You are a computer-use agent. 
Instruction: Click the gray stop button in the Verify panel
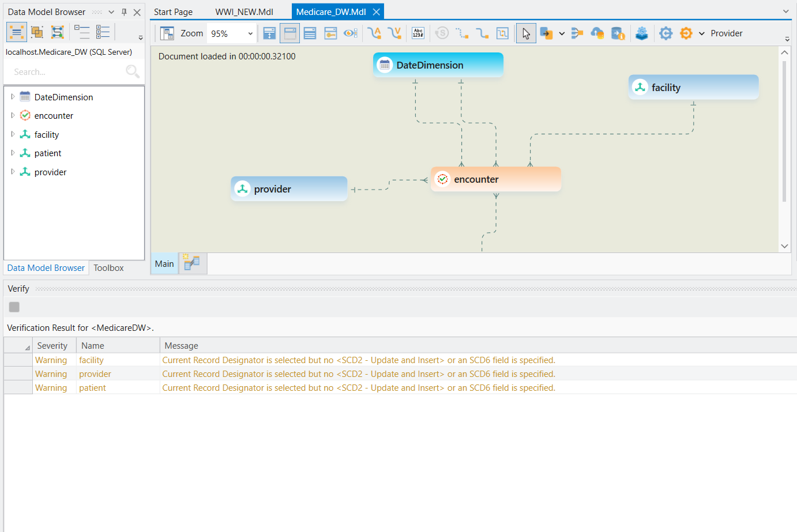tap(14, 307)
